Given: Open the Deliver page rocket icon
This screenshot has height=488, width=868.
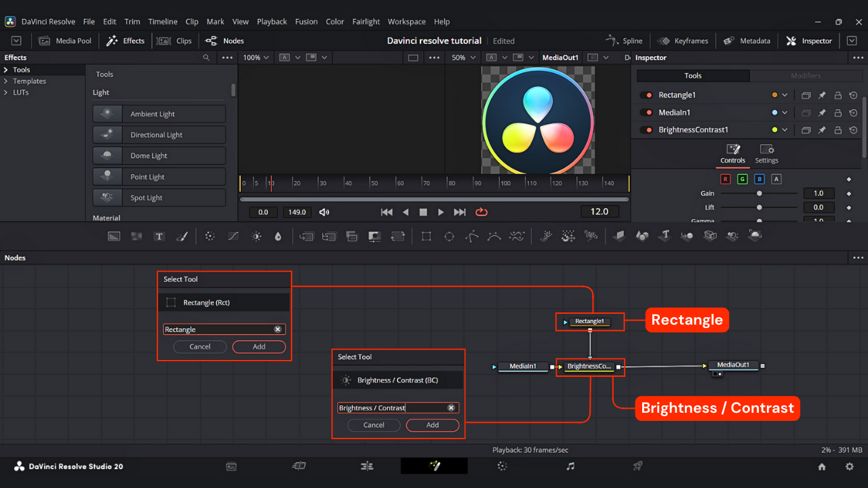Looking at the screenshot, I should (x=637, y=466).
